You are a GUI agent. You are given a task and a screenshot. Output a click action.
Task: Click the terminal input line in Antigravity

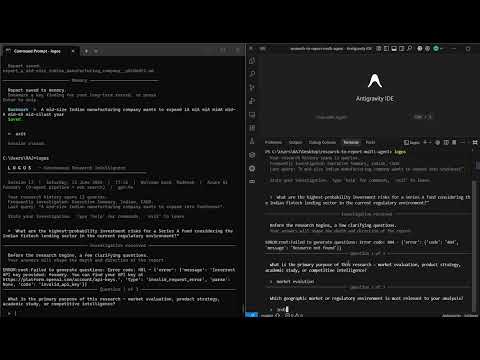click(367, 310)
